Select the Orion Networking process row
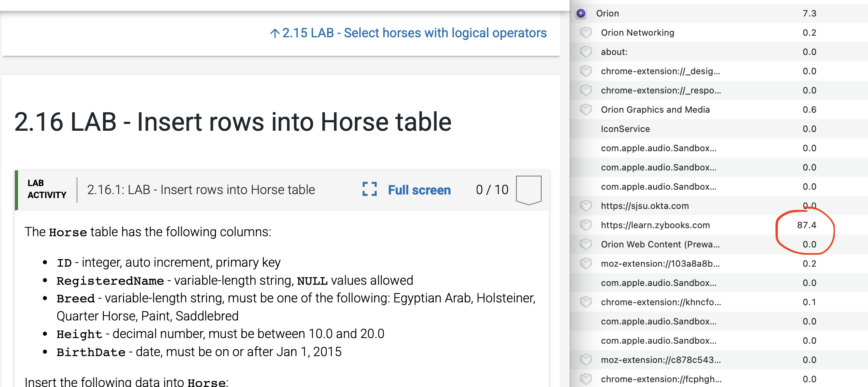This screenshot has width=868, height=387. [x=719, y=32]
